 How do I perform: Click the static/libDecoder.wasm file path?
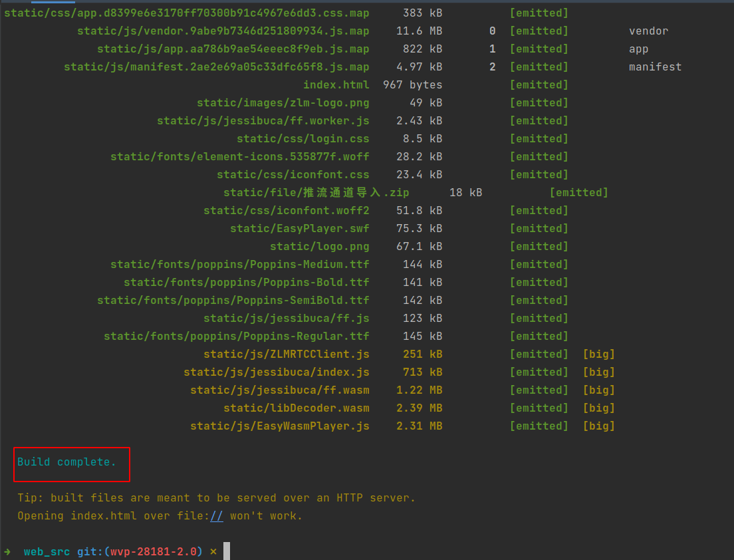[x=296, y=408]
